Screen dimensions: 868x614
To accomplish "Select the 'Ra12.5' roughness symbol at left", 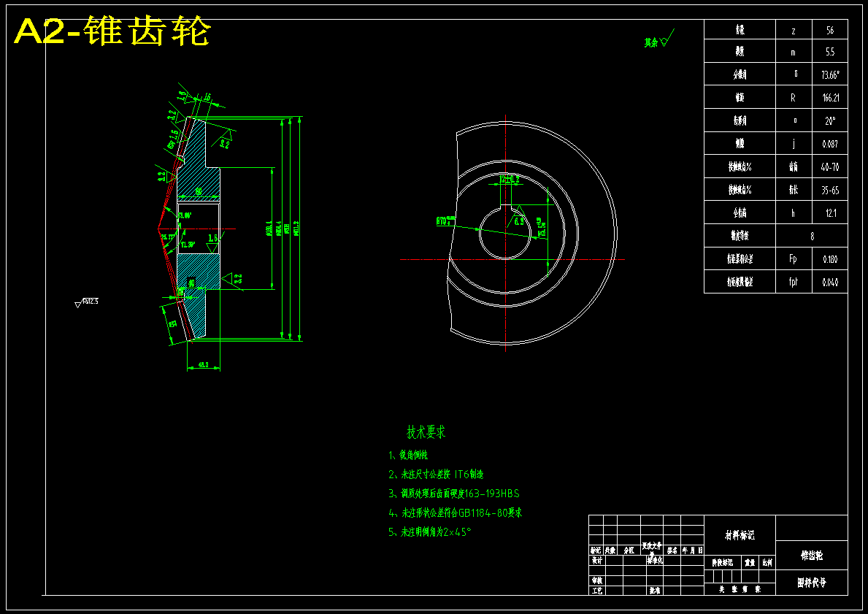I will [88, 302].
